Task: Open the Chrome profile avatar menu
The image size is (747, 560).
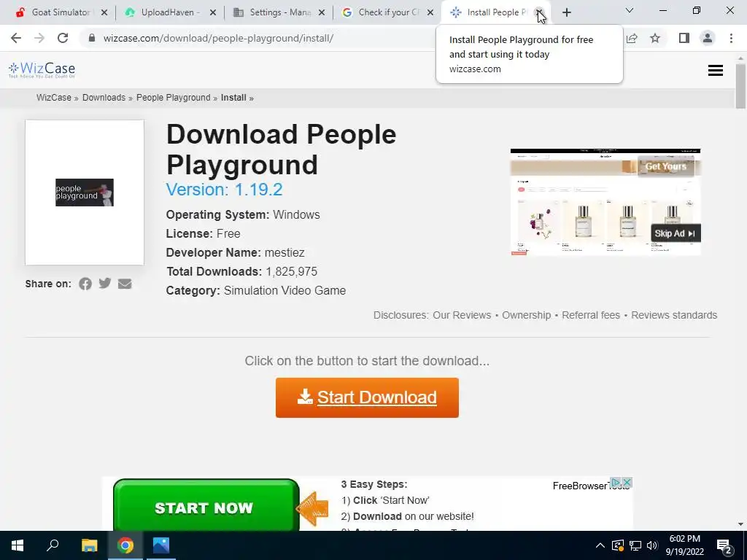Action: coord(708,38)
